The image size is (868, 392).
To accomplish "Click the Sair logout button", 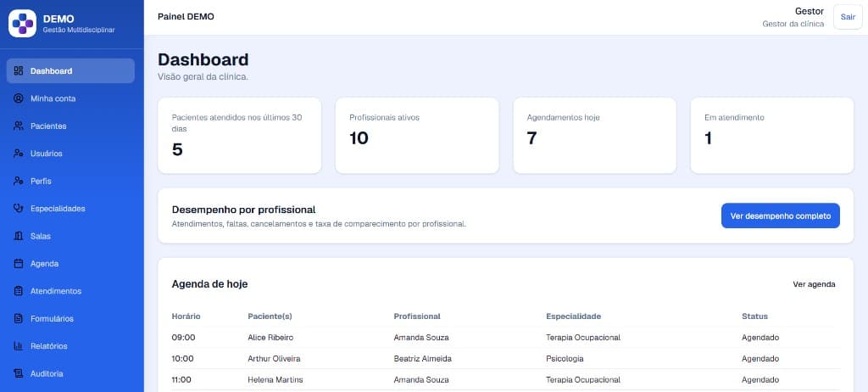I will (x=848, y=17).
